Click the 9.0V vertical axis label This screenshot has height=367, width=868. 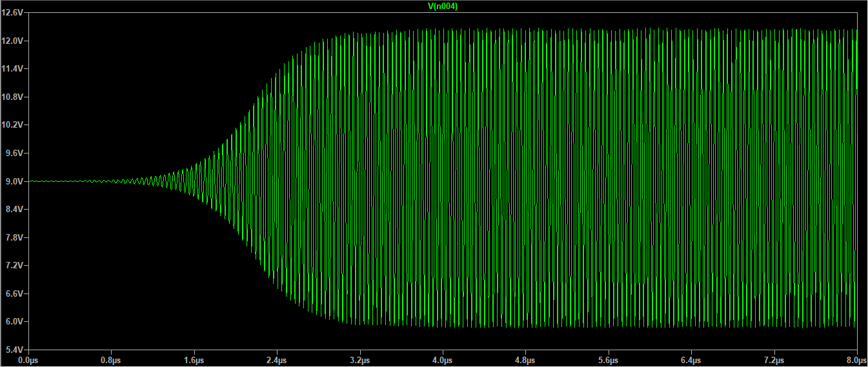(x=15, y=181)
